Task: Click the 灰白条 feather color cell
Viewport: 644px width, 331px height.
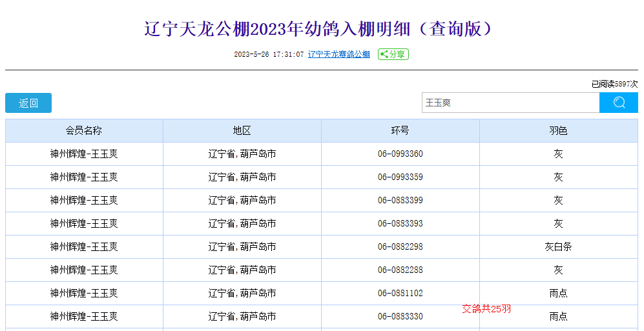Action: tap(558, 246)
